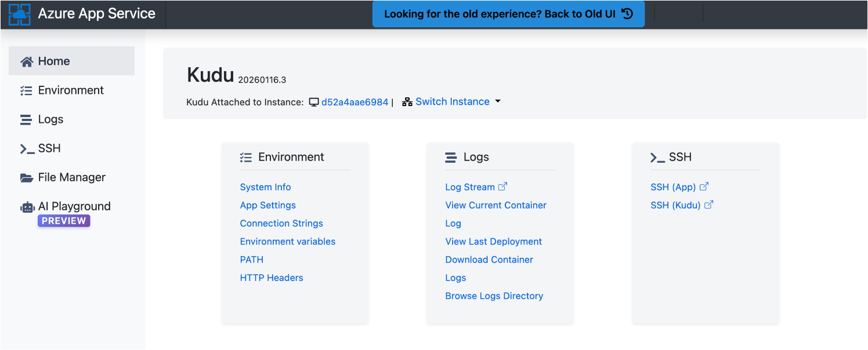868x350 pixels.
Task: Click external-link icon beside Log Stream
Action: point(503,187)
